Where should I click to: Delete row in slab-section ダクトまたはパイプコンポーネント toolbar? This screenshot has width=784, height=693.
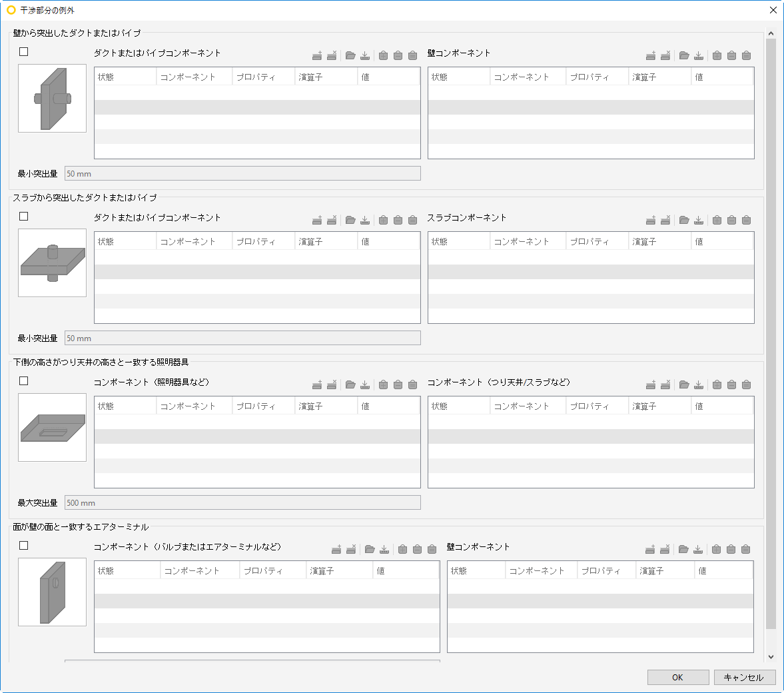pyautogui.click(x=332, y=220)
